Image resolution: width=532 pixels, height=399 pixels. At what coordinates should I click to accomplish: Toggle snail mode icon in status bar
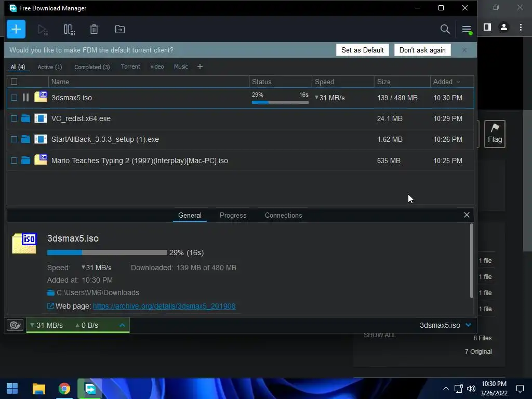click(15, 325)
